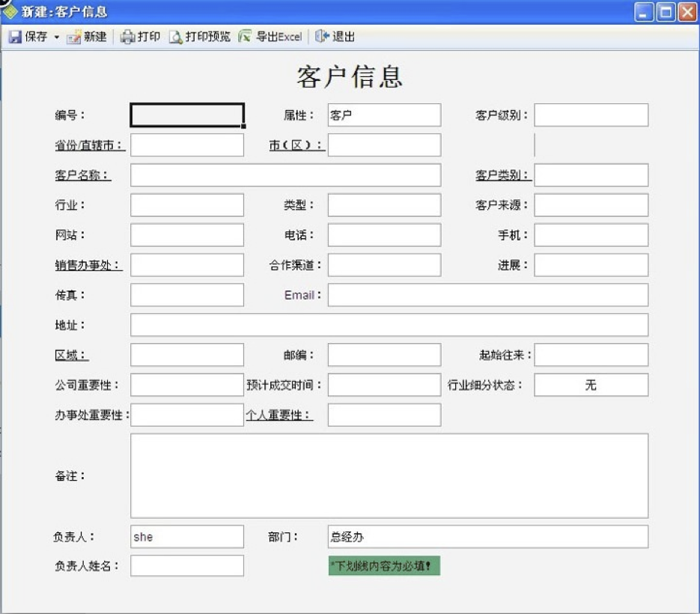The image size is (700, 614).
Task: Click the underlined 个人重要性 label
Action: [x=279, y=416]
